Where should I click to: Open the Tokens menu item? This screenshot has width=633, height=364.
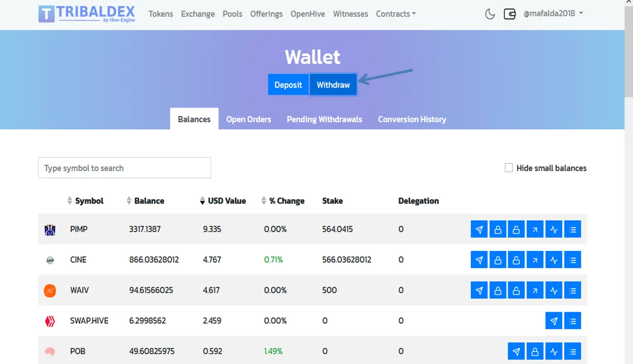pos(161,14)
